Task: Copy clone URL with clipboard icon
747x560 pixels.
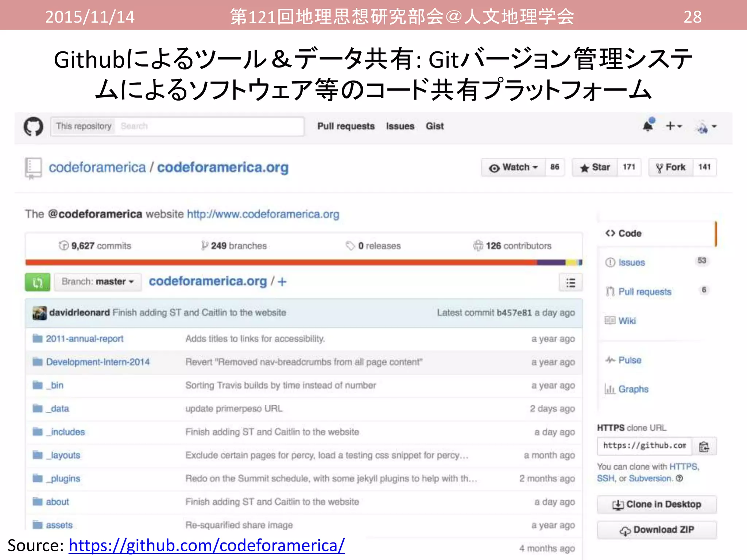Action: [704, 446]
